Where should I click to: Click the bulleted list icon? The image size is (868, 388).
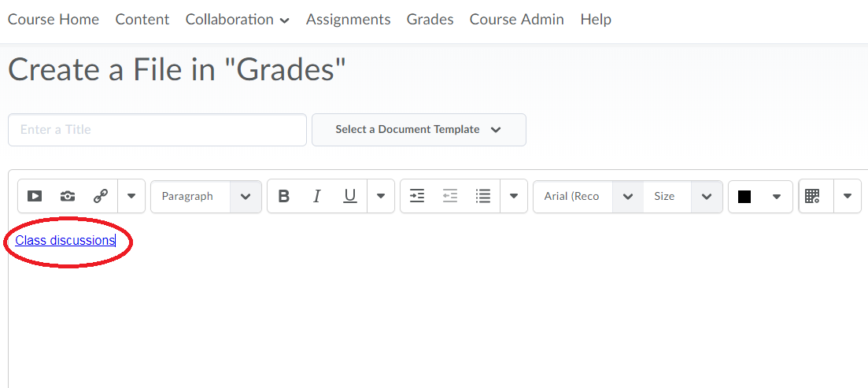(483, 197)
